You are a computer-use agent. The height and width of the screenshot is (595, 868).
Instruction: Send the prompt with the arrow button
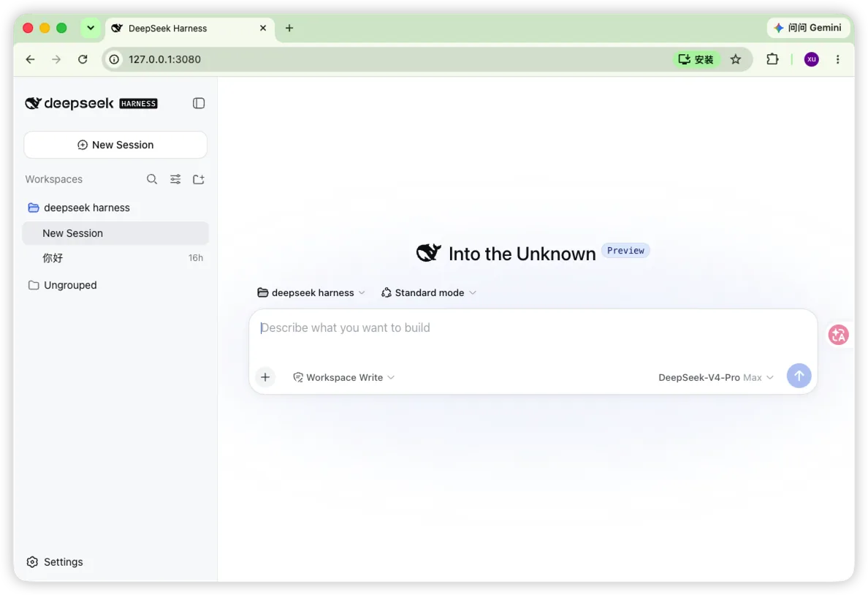point(799,376)
